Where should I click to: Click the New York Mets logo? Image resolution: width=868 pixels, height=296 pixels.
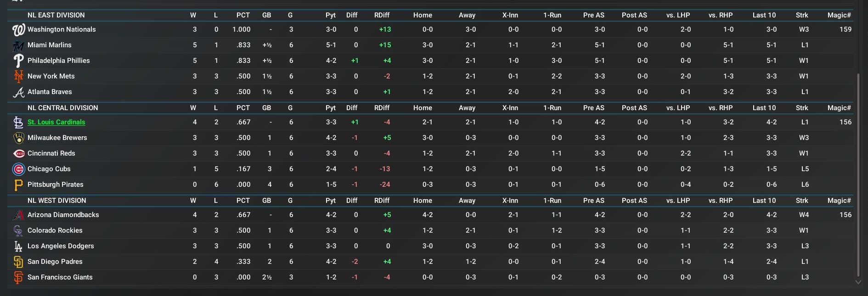tap(18, 76)
